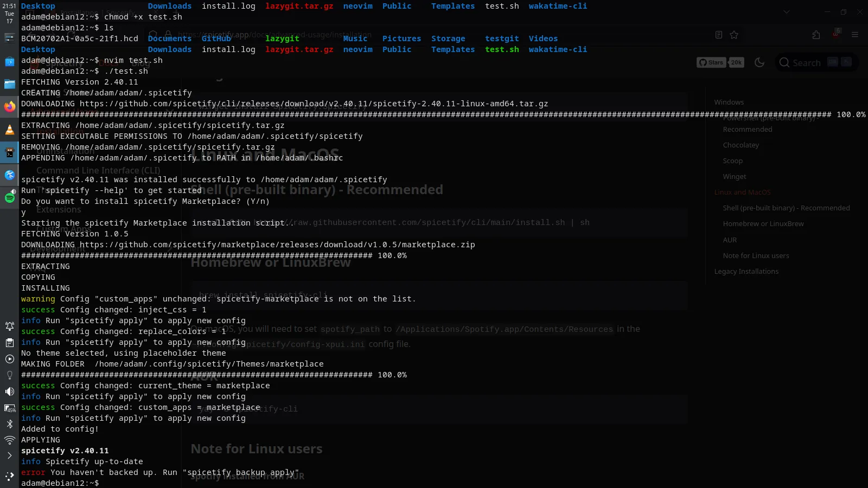This screenshot has width=868, height=488.
Task: Open the Bluetooth tray icon
Action: (9, 424)
